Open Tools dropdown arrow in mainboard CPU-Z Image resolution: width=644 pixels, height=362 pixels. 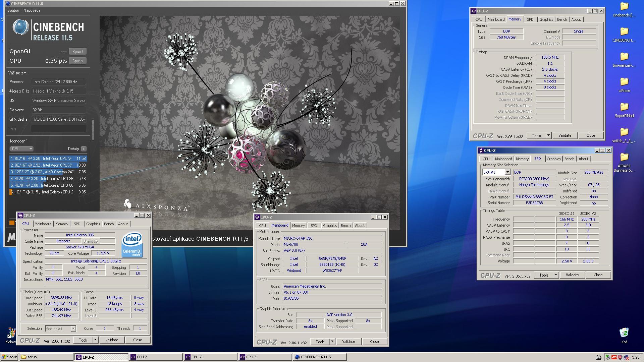[x=332, y=342]
